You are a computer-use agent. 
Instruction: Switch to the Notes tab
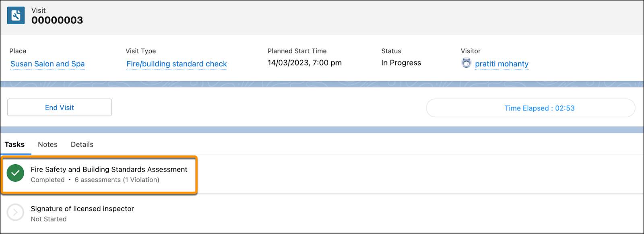47,144
